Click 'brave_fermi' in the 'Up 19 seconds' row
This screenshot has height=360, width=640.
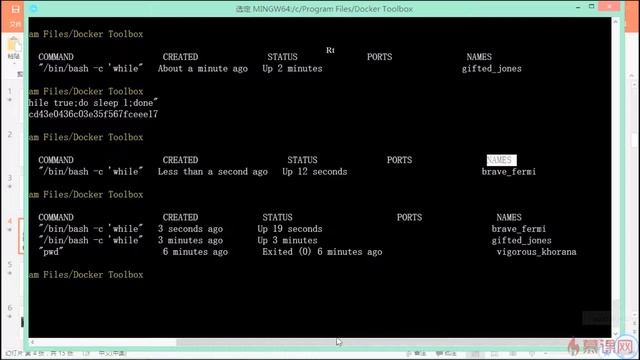pos(519,229)
